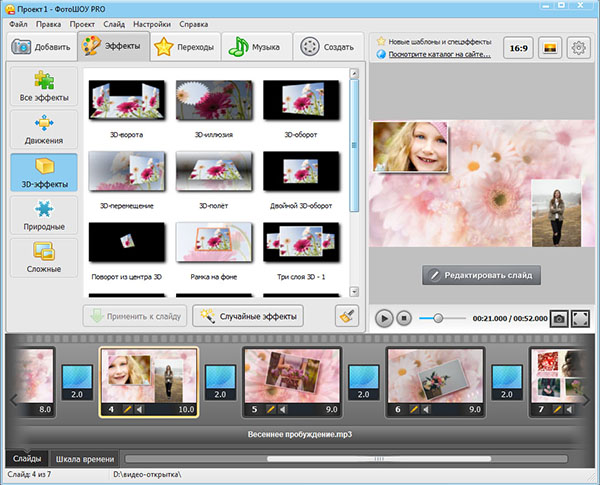Click the sound icon on slide 4

coord(141,409)
